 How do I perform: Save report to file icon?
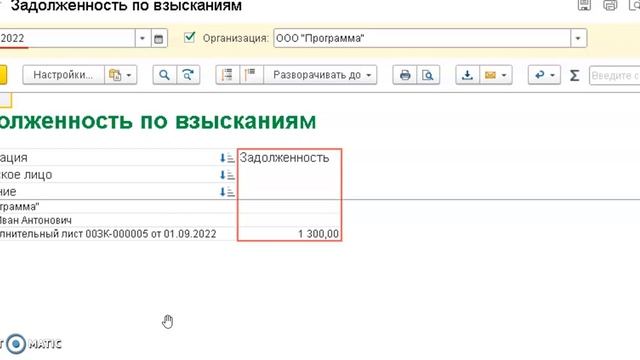467,75
